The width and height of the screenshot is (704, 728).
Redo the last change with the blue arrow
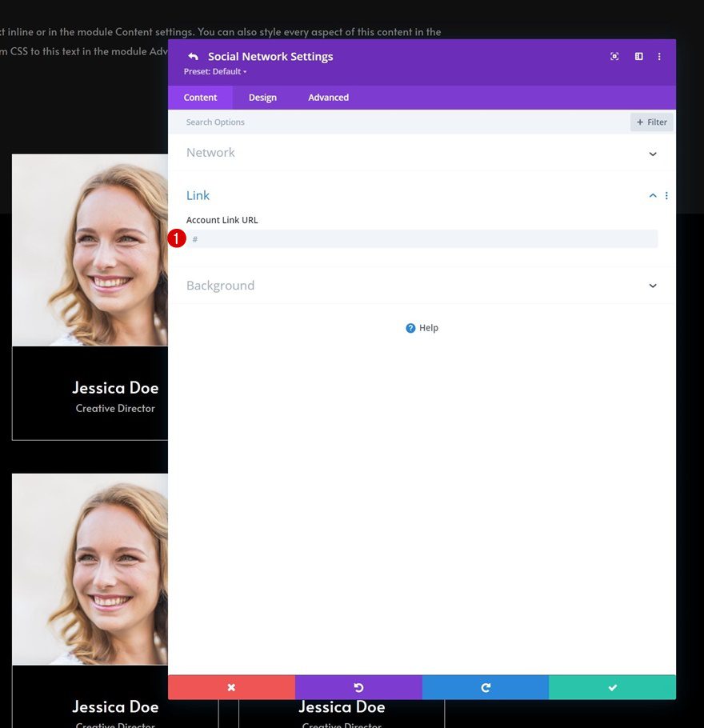(x=485, y=686)
